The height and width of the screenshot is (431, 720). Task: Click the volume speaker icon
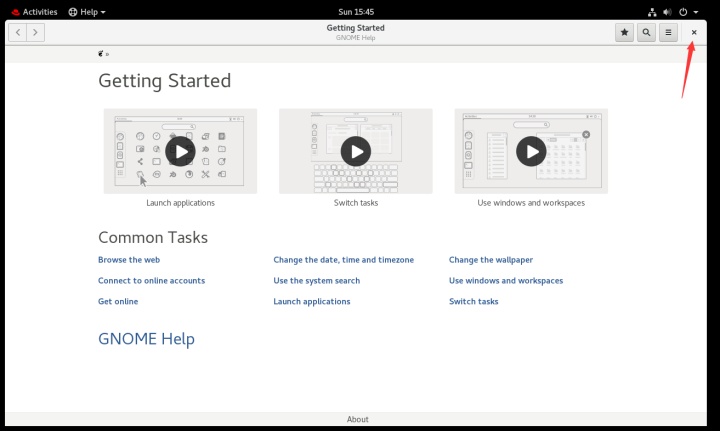click(667, 12)
